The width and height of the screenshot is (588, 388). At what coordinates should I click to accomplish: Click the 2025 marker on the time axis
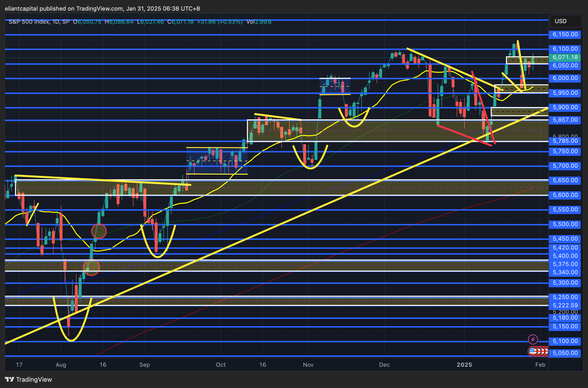[x=464, y=365]
